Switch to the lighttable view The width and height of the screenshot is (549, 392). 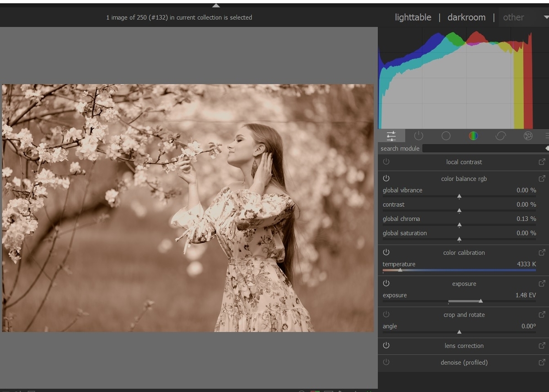tap(413, 17)
